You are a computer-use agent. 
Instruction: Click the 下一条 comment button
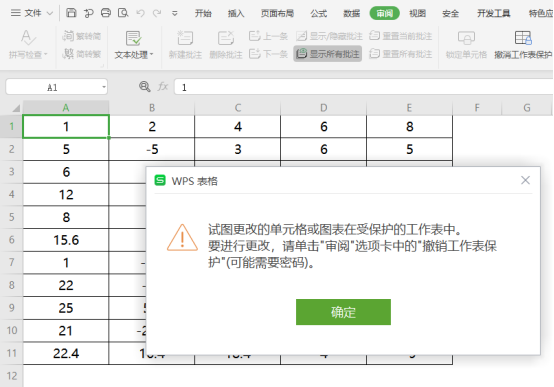tap(268, 54)
